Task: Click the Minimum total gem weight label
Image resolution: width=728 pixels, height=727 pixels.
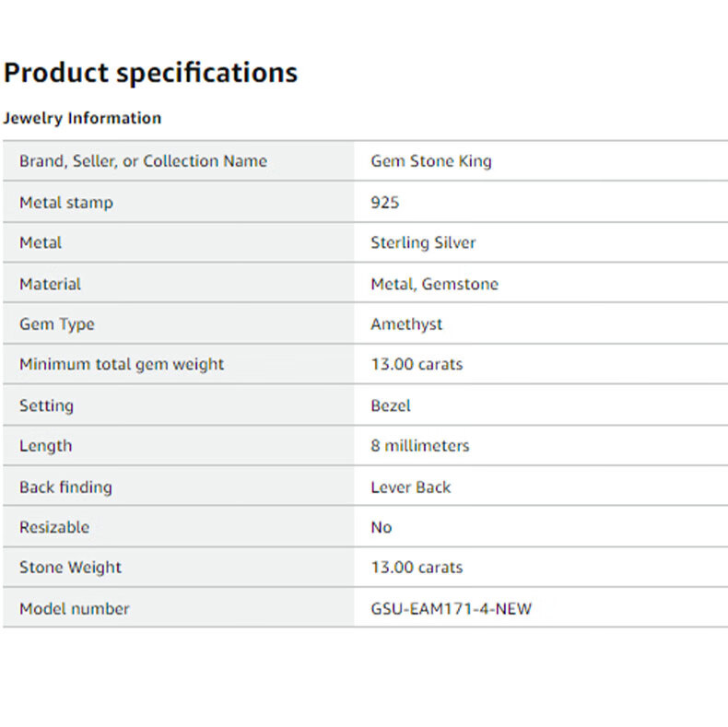Action: coord(122,365)
